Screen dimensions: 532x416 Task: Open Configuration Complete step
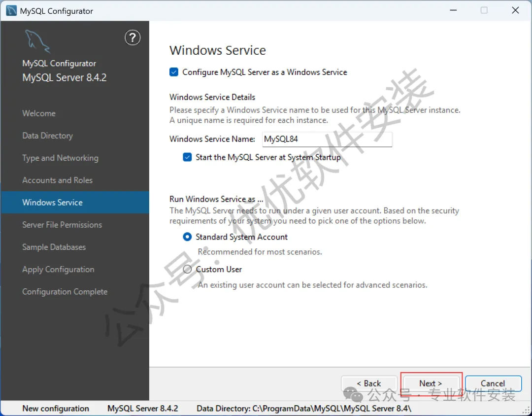(65, 292)
